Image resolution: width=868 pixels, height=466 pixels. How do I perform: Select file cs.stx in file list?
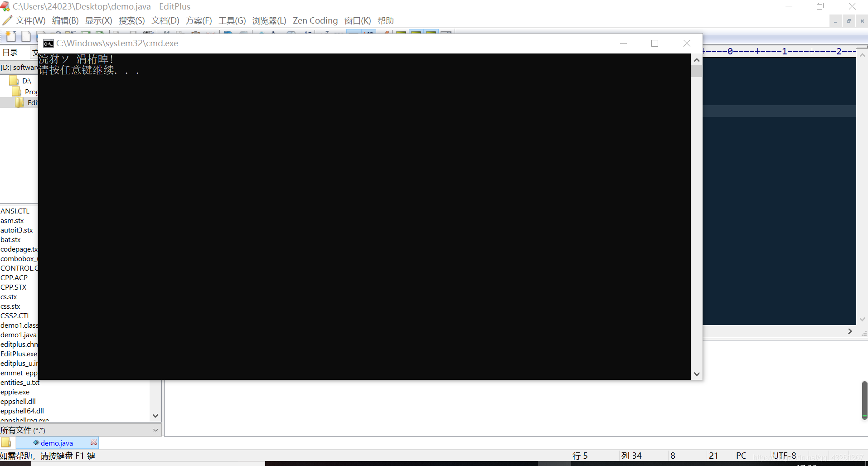[x=9, y=296]
